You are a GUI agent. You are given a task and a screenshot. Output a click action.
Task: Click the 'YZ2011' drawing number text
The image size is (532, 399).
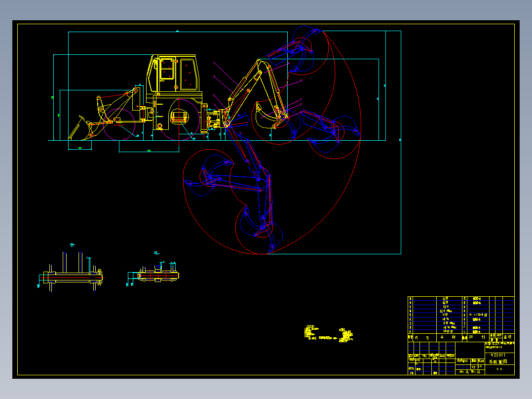[498, 355]
